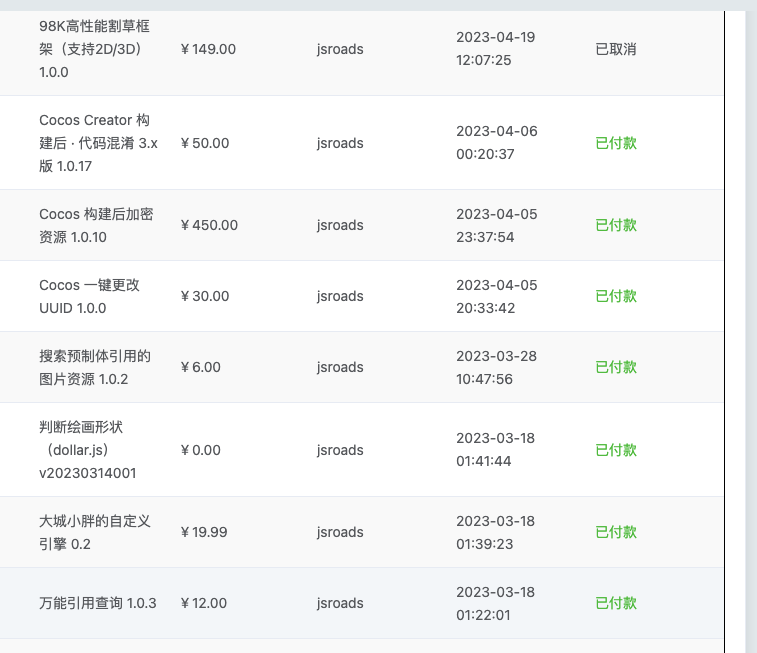Click the ¥50.00 price cell
757x653 pixels.
coord(205,143)
